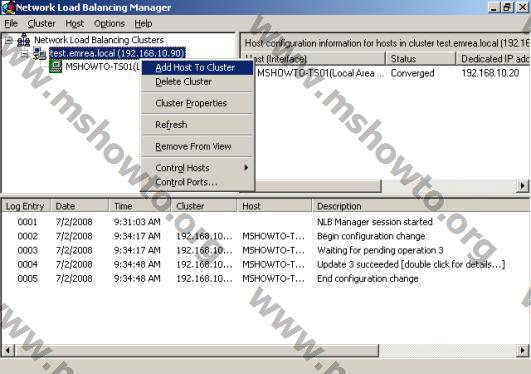Open the Control Hosts submenu arrow

pos(246,167)
